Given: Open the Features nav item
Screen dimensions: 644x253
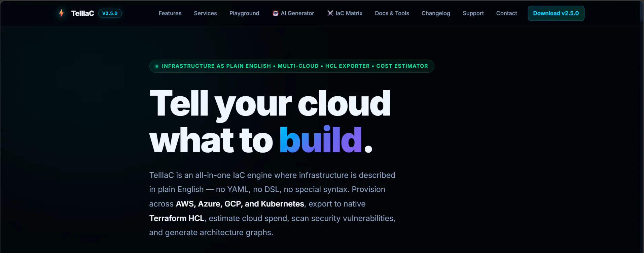Looking at the screenshot, I should (x=170, y=13).
